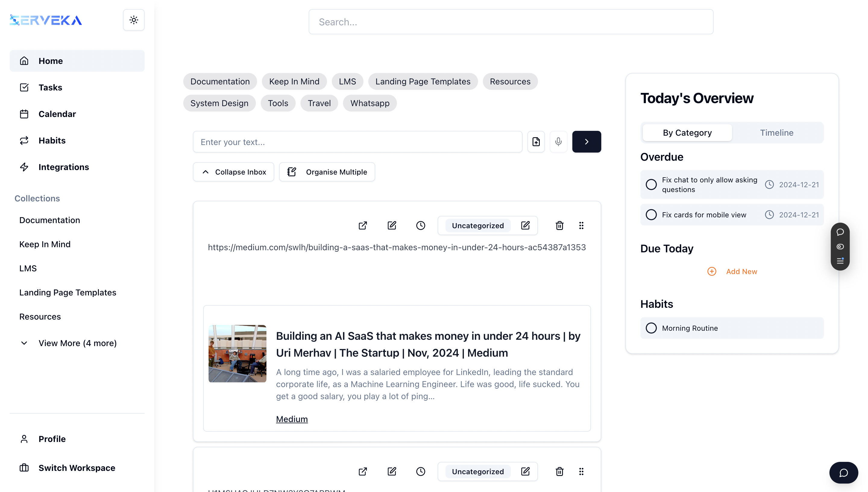This screenshot has width=868, height=492.
Task: Click the Search input field
Action: [x=511, y=22]
